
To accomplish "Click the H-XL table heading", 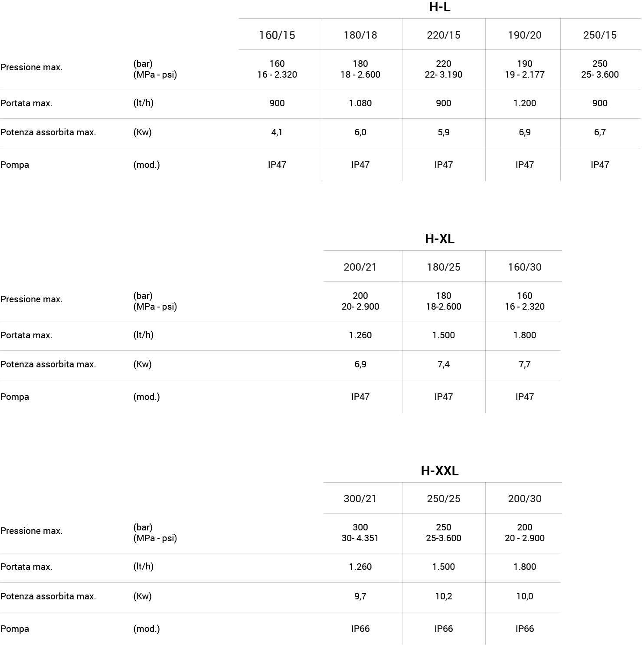I will [x=439, y=239].
